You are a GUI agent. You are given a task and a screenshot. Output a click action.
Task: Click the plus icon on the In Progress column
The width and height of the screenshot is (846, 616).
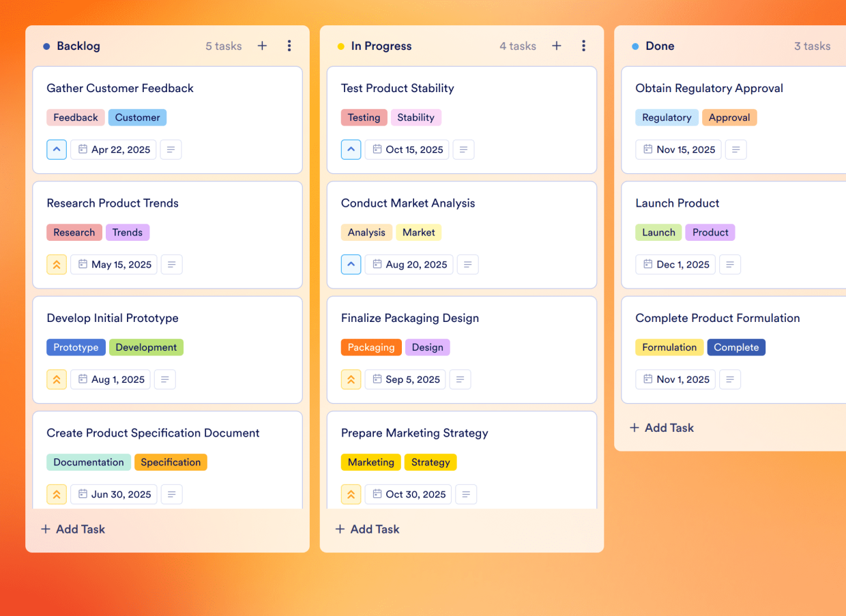point(556,46)
